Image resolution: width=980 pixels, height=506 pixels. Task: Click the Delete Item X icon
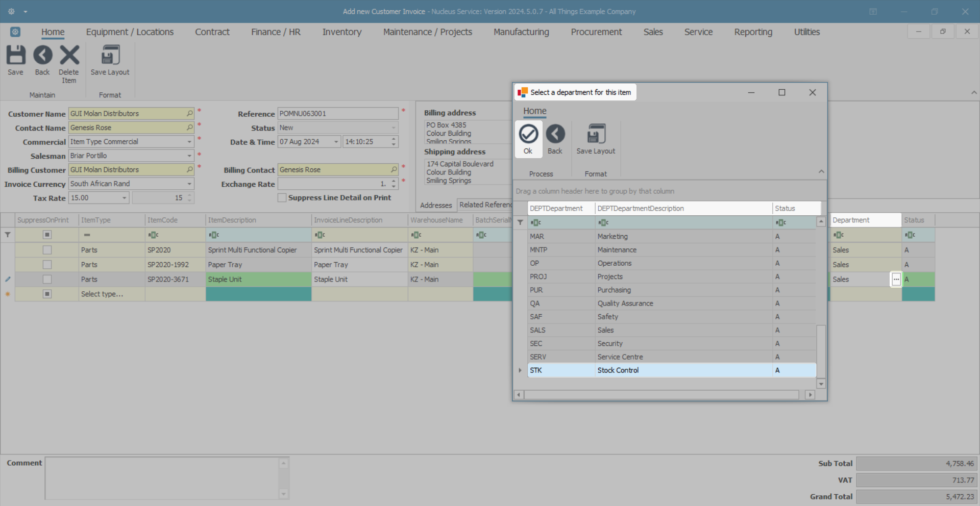point(69,56)
